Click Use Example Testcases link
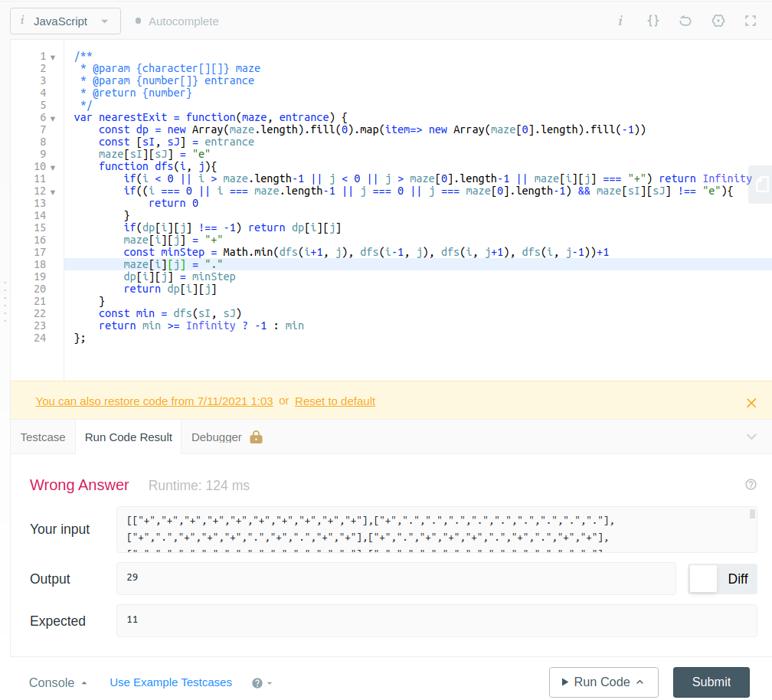This screenshot has height=700, width=772. [x=171, y=682]
